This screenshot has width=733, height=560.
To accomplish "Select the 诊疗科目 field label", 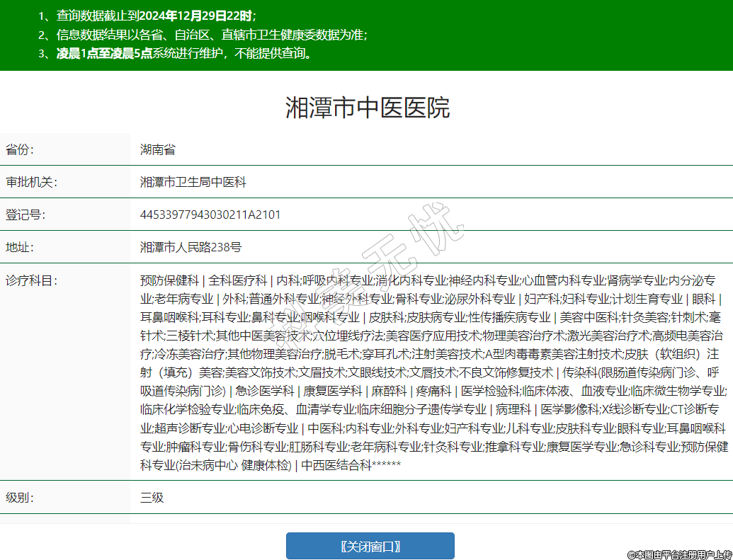I will click(30, 280).
